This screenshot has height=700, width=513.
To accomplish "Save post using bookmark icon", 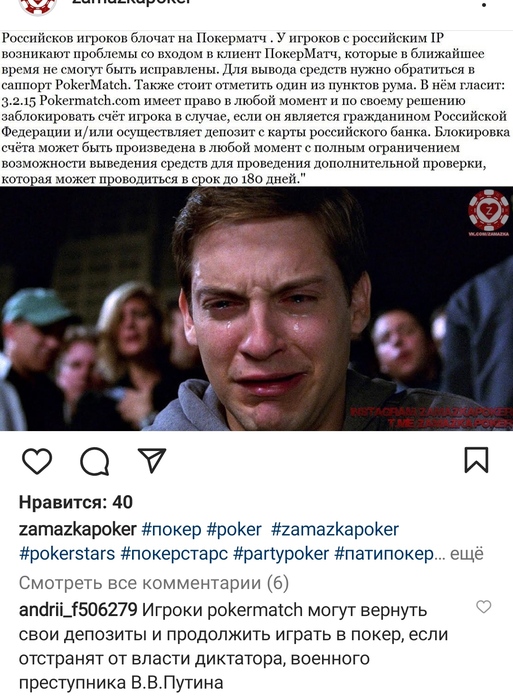I will 476,460.
